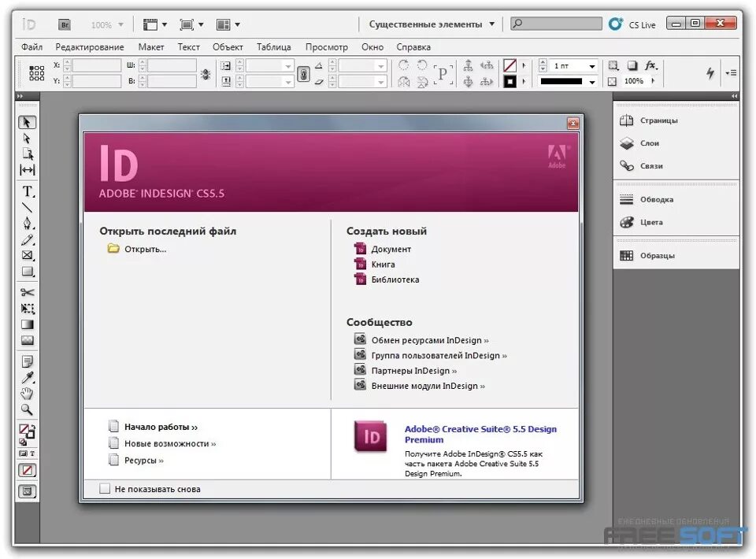Select the Direct Selection tool

coord(27,139)
